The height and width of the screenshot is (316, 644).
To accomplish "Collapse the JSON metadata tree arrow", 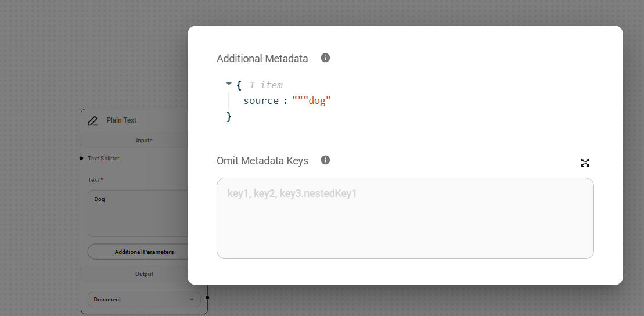I will (x=229, y=84).
